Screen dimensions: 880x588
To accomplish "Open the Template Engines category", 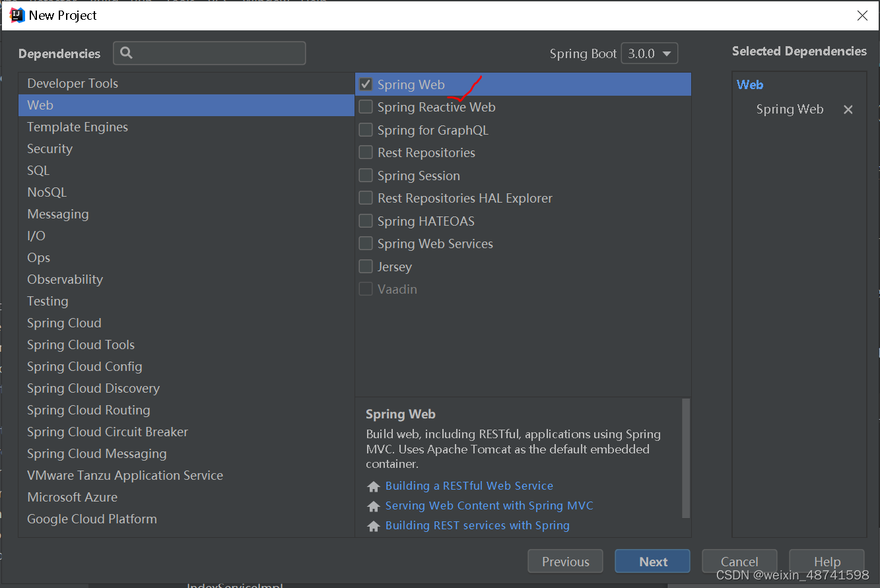I will (186, 127).
